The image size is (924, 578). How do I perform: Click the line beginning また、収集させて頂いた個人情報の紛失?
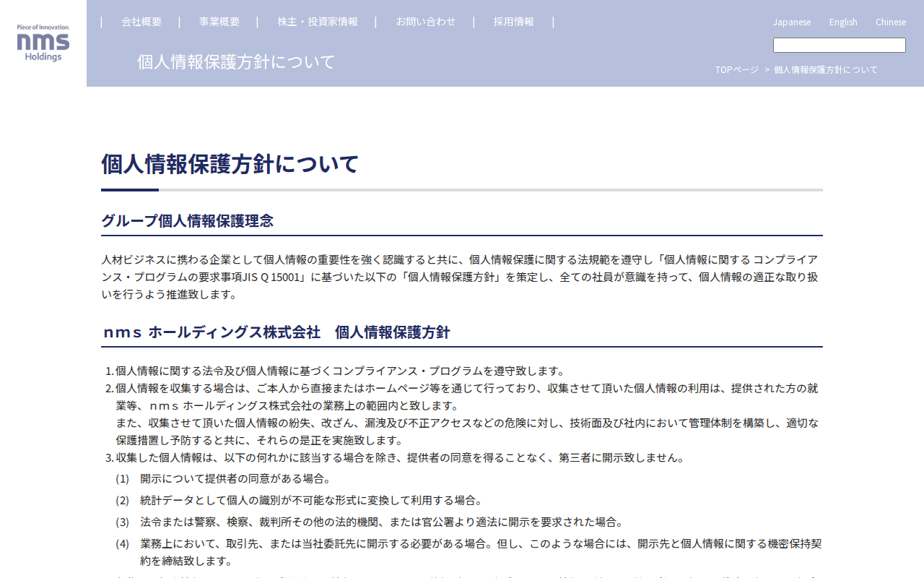click(467, 431)
